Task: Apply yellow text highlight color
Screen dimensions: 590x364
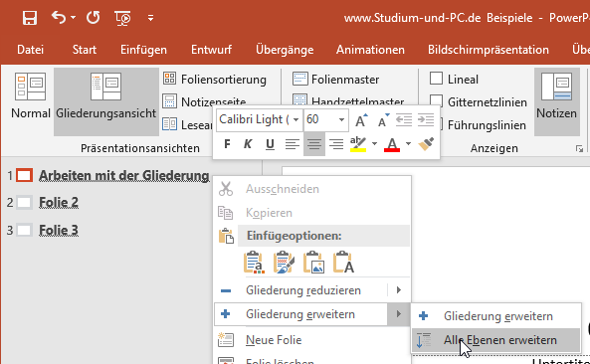Action: point(358,143)
